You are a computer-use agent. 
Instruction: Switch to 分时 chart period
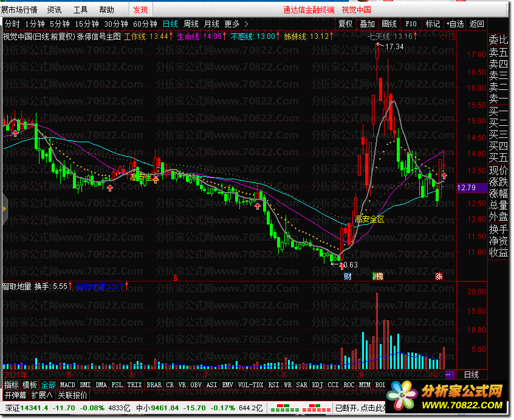tap(13, 24)
